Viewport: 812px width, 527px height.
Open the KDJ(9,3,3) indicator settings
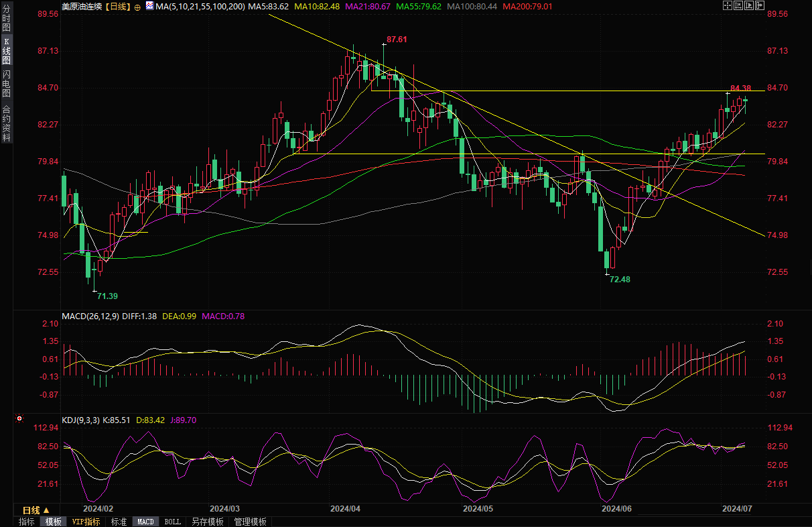click(x=80, y=420)
